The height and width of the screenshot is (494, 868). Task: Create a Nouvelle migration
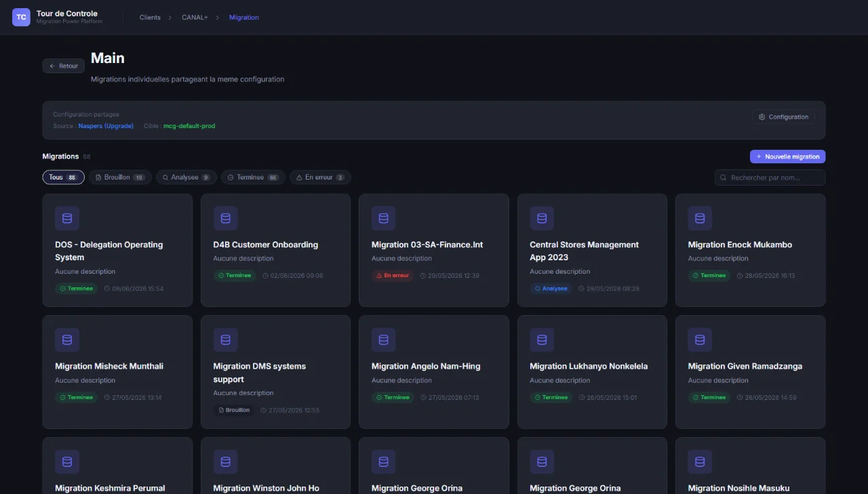coord(787,157)
